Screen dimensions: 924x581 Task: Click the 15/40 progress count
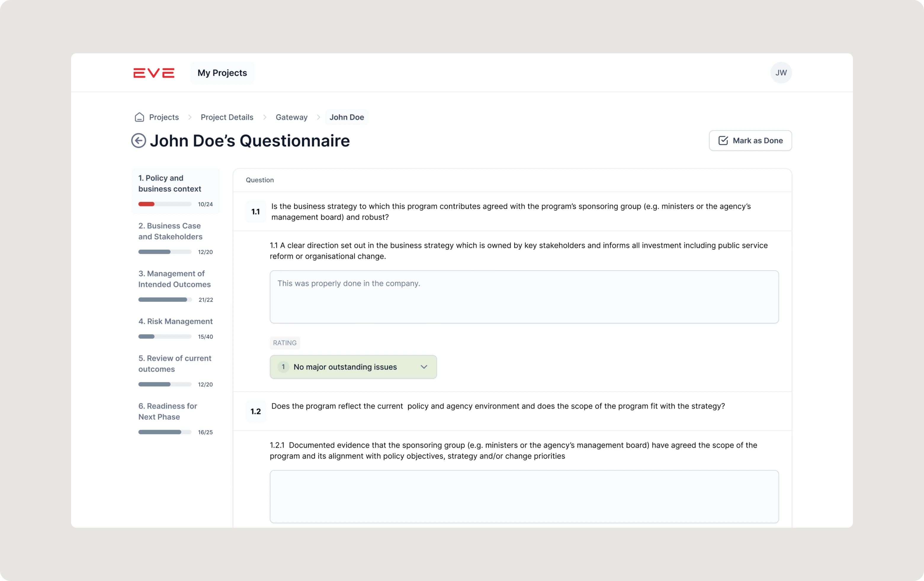point(205,337)
